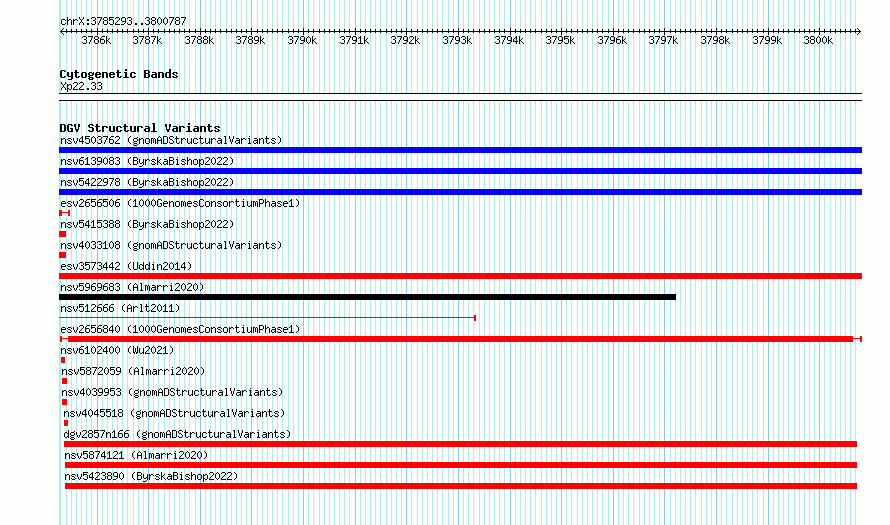Click thin red line under nsv512666
This screenshot has height=525, width=890.
pyautogui.click(x=267, y=318)
